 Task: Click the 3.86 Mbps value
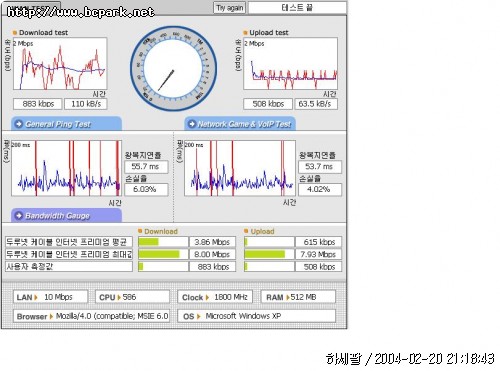(212, 242)
